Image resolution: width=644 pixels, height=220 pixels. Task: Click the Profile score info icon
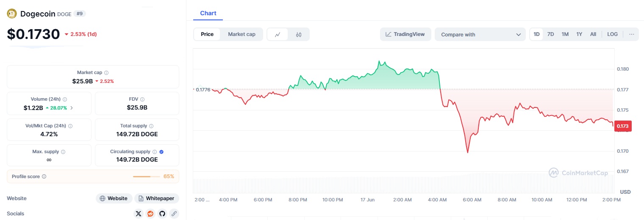click(x=44, y=176)
